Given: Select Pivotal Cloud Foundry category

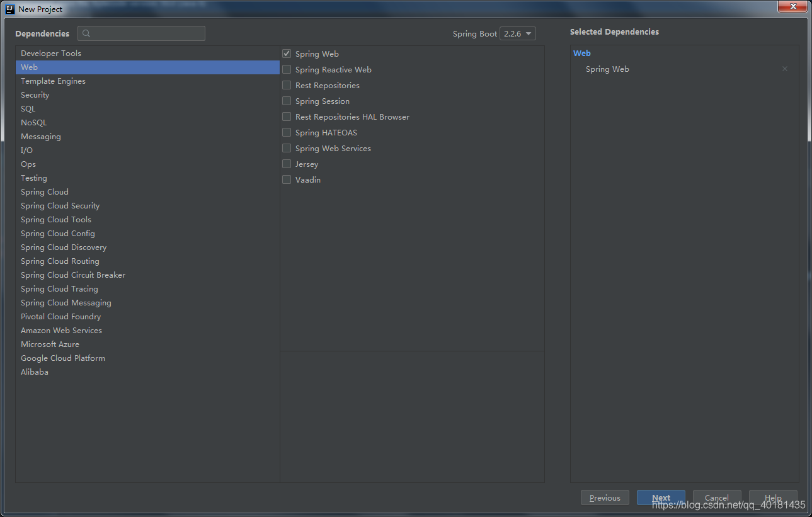Looking at the screenshot, I should tap(147, 317).
